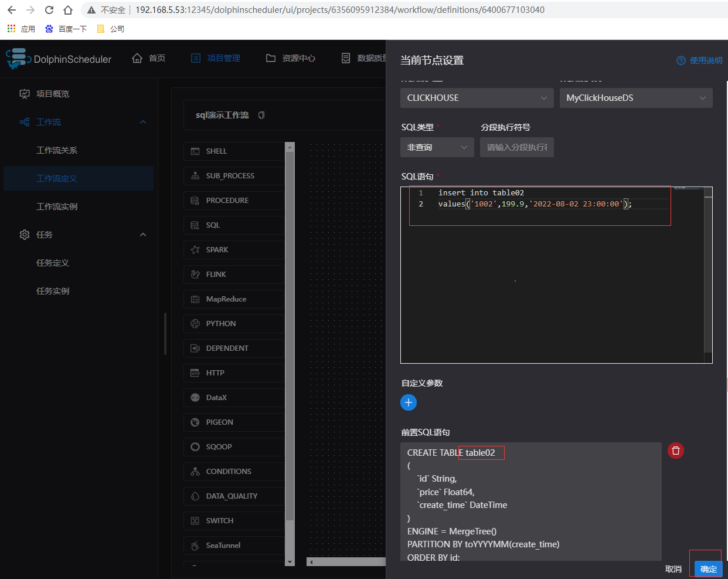This screenshot has height=579, width=728.
Task: Click the SHELL task type icon
Action: tap(195, 151)
